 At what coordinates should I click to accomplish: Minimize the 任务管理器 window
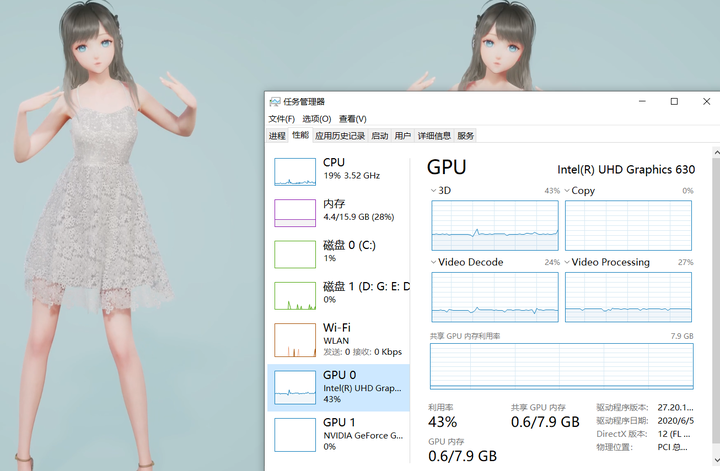coord(642,101)
